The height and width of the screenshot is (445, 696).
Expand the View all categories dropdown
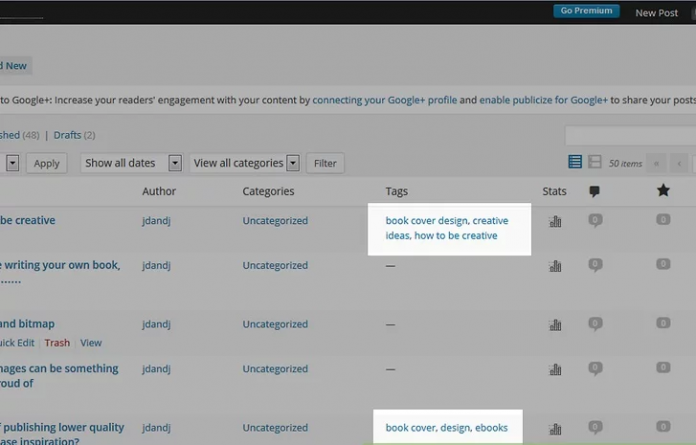click(x=292, y=163)
